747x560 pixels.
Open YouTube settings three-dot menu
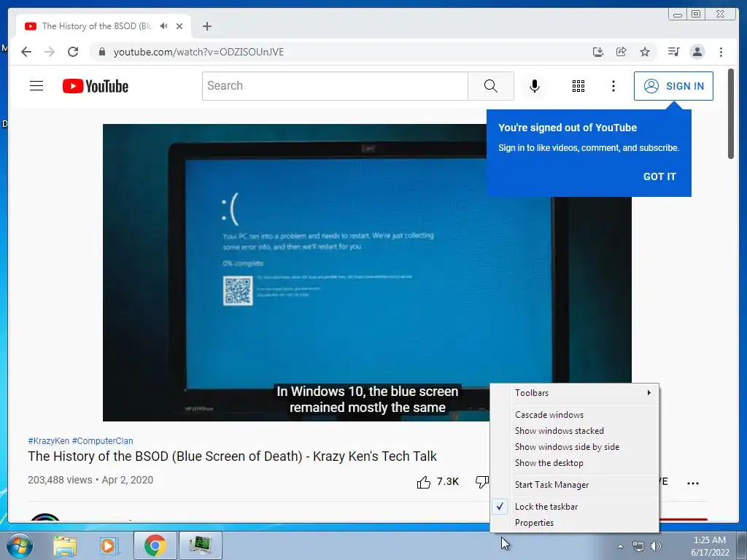(613, 86)
